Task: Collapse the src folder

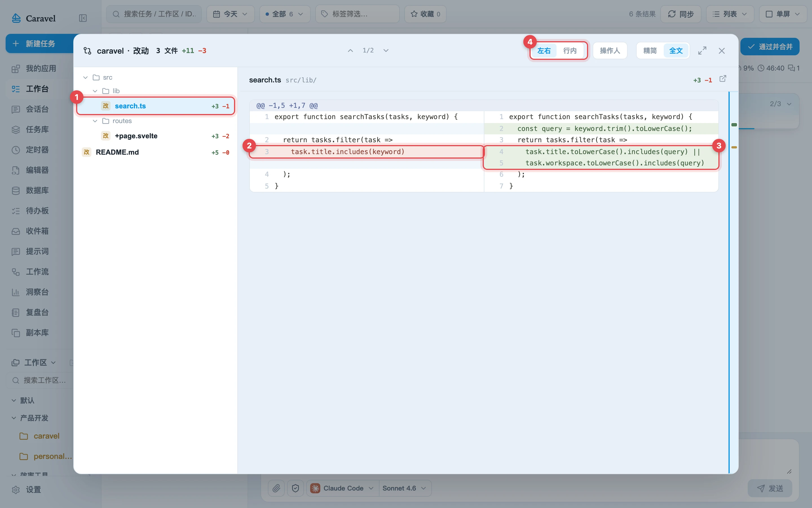Action: 85,78
